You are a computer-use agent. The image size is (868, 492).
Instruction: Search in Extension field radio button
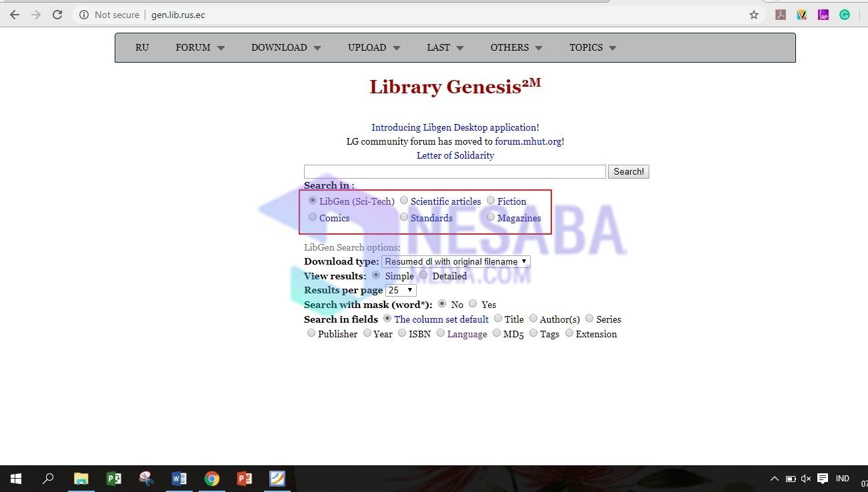tap(569, 333)
